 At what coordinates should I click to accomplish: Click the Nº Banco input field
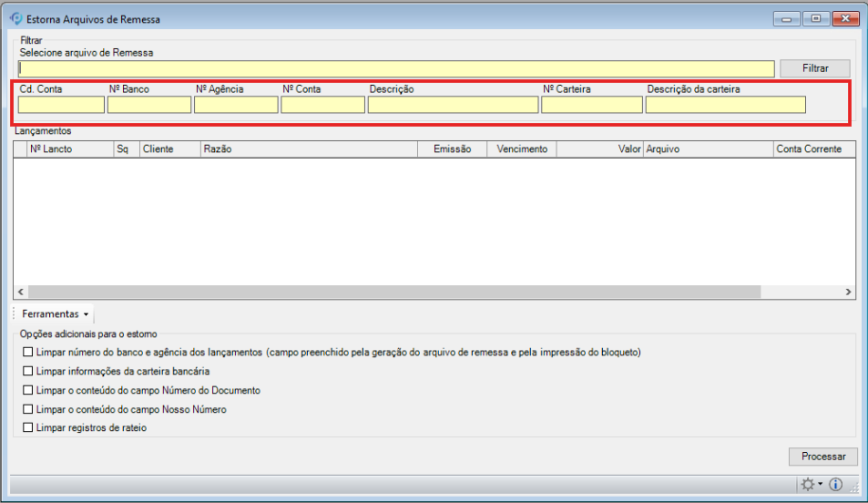pos(149,105)
